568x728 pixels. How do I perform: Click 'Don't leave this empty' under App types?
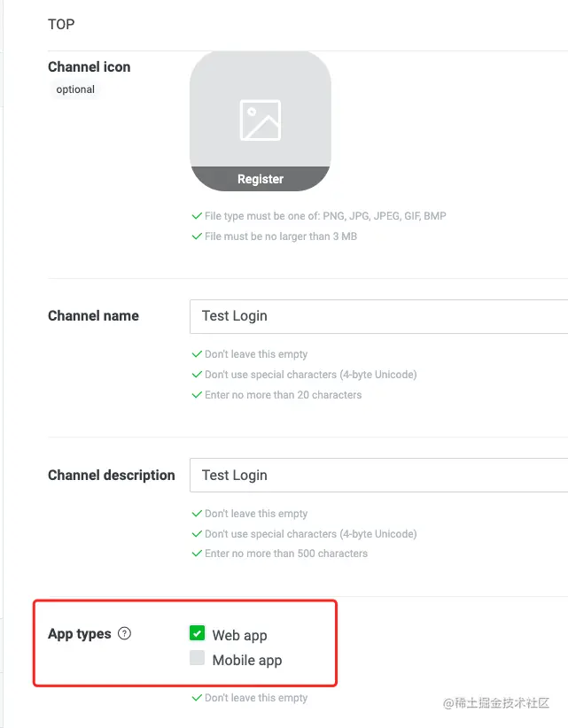(x=256, y=698)
